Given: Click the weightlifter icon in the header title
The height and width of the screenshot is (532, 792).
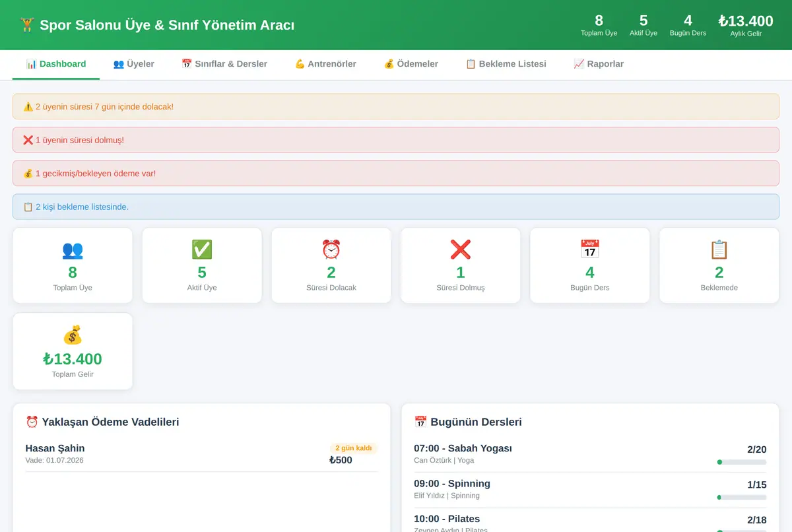Looking at the screenshot, I should point(27,25).
